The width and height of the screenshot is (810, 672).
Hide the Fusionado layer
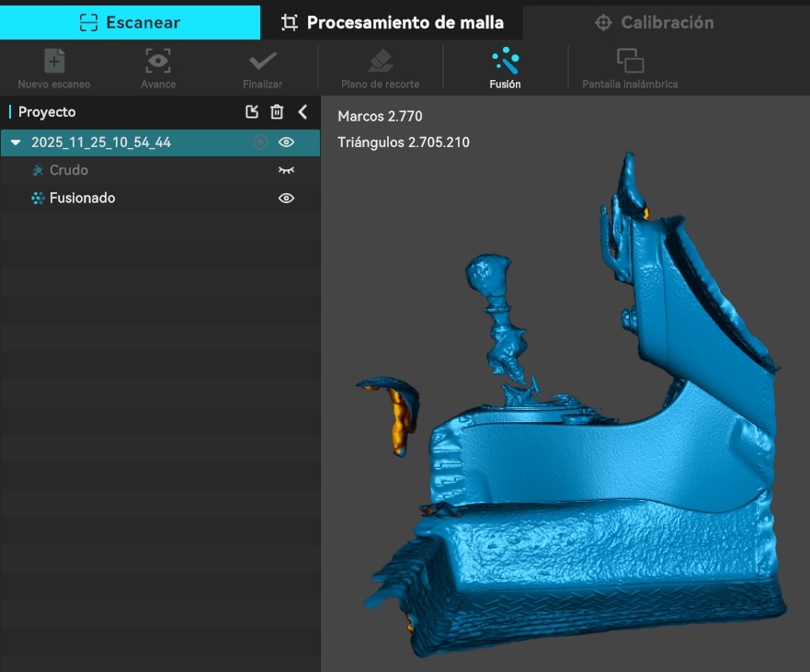point(287,198)
